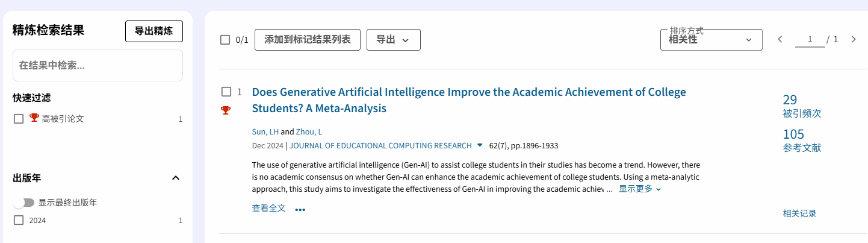
Task: Click the 在结果中检索 search field
Action: coord(98,65)
